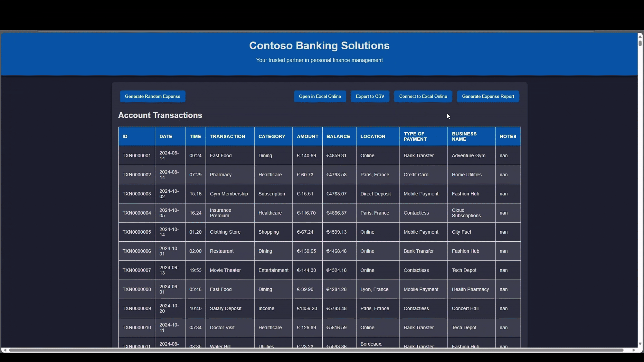This screenshot has width=644, height=362.
Task: Select the CATEGORY column header
Action: 273,136
